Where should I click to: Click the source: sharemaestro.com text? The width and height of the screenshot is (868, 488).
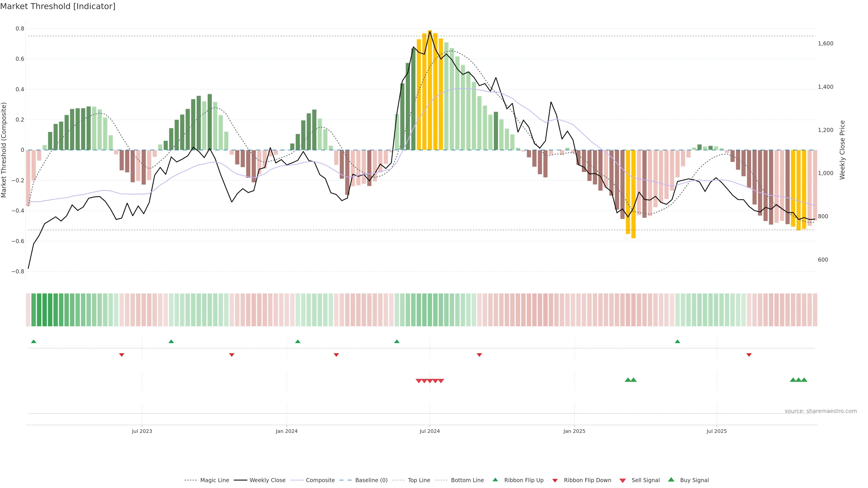point(821,411)
